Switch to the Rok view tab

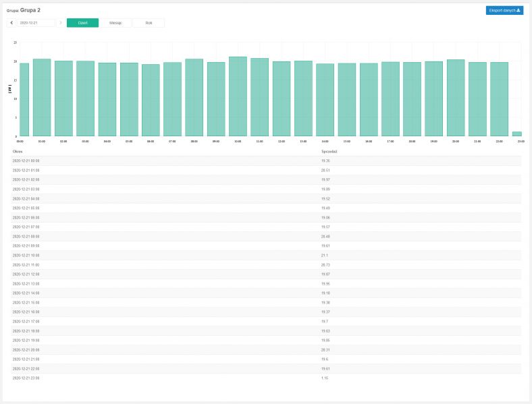coord(149,23)
